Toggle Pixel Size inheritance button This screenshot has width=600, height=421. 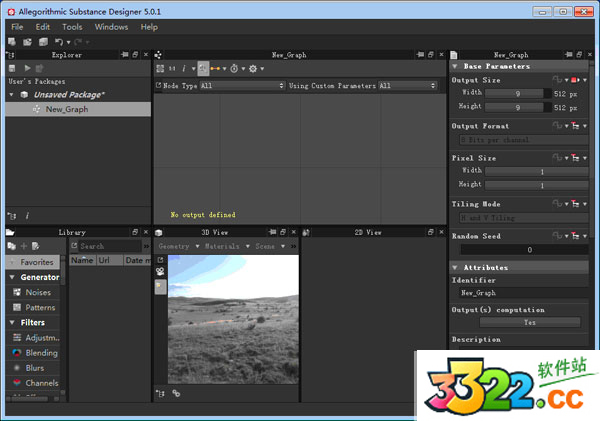tap(575, 158)
